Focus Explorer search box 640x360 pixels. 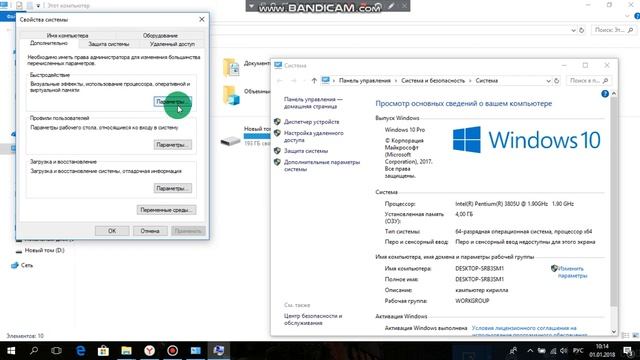point(613,30)
